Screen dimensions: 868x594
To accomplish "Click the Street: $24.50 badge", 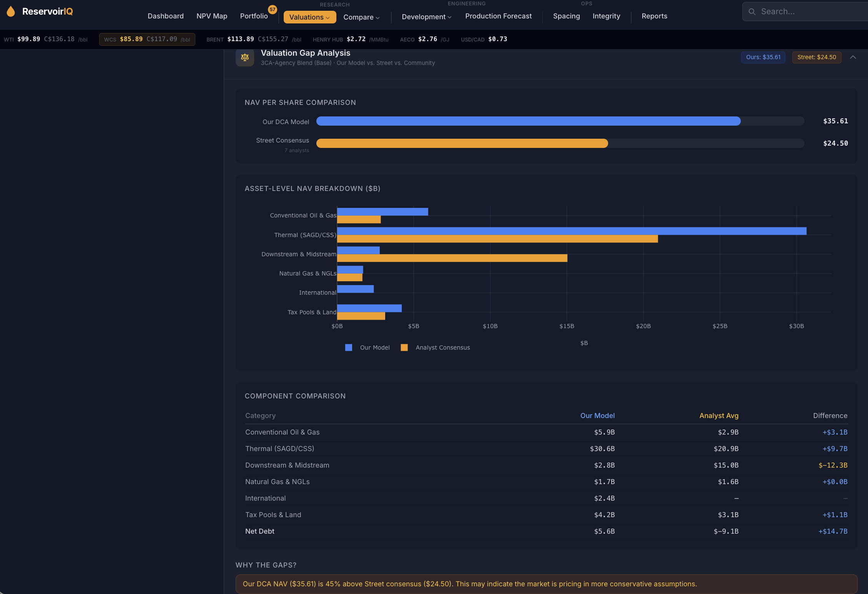I will (816, 57).
